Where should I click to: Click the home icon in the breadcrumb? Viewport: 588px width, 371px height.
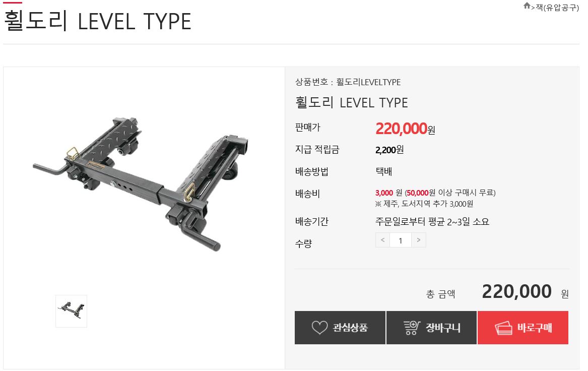tap(527, 6)
